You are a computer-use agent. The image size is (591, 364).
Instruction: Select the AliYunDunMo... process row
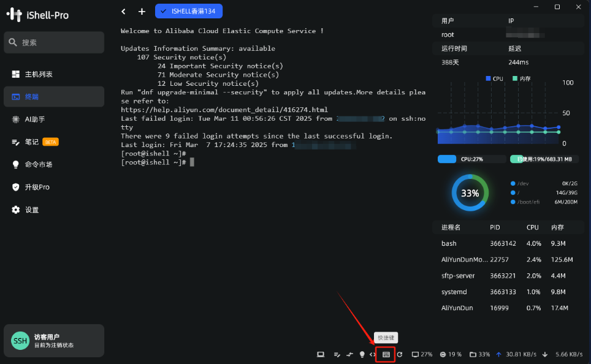[508, 260]
